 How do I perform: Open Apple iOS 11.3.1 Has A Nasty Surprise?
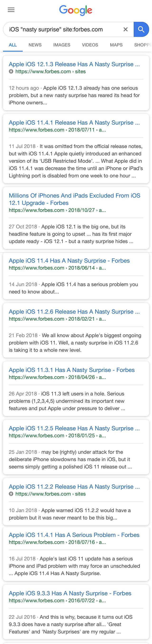(x=72, y=370)
